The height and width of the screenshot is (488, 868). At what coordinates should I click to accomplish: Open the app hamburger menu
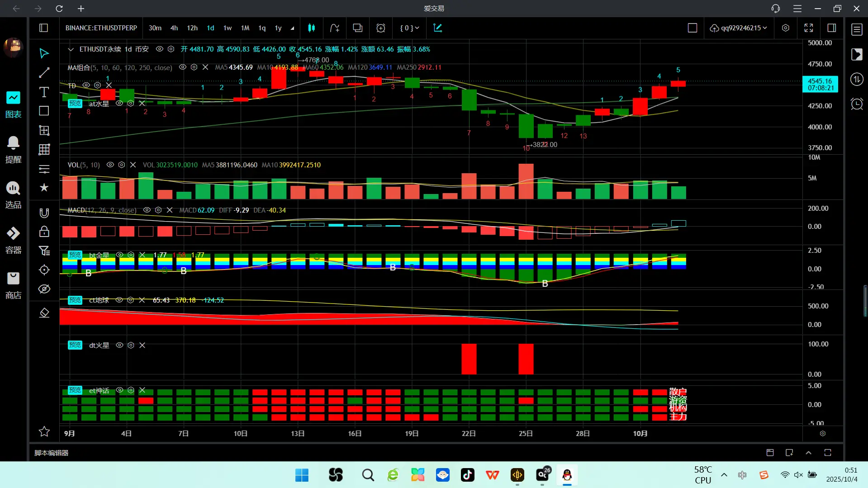[x=797, y=9]
